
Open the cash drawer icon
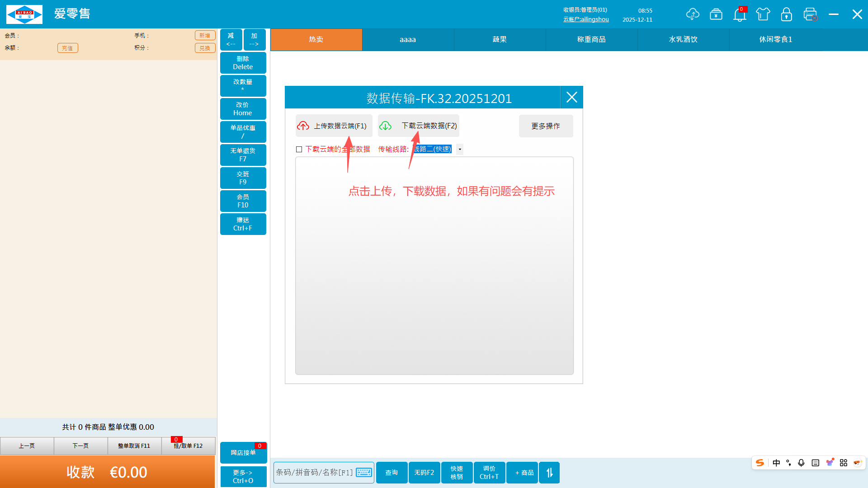click(x=716, y=14)
